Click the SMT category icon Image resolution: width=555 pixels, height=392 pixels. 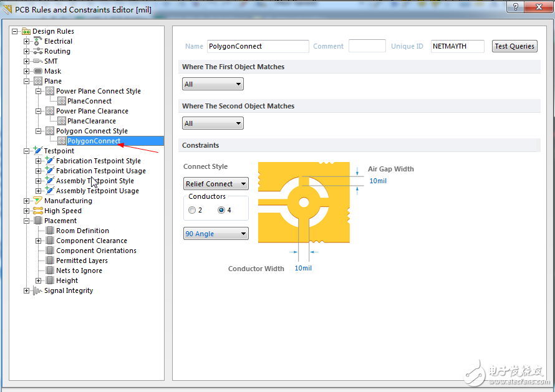pyautogui.click(x=38, y=61)
